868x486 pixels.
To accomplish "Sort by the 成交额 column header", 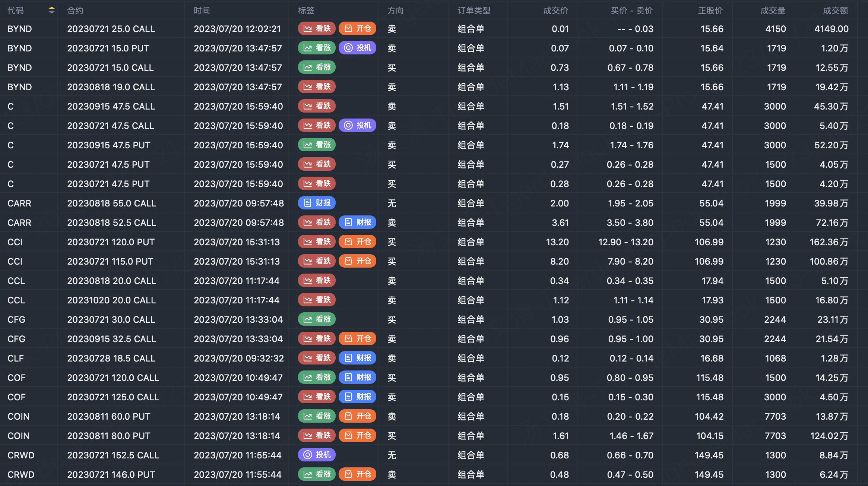I will pos(835,10).
